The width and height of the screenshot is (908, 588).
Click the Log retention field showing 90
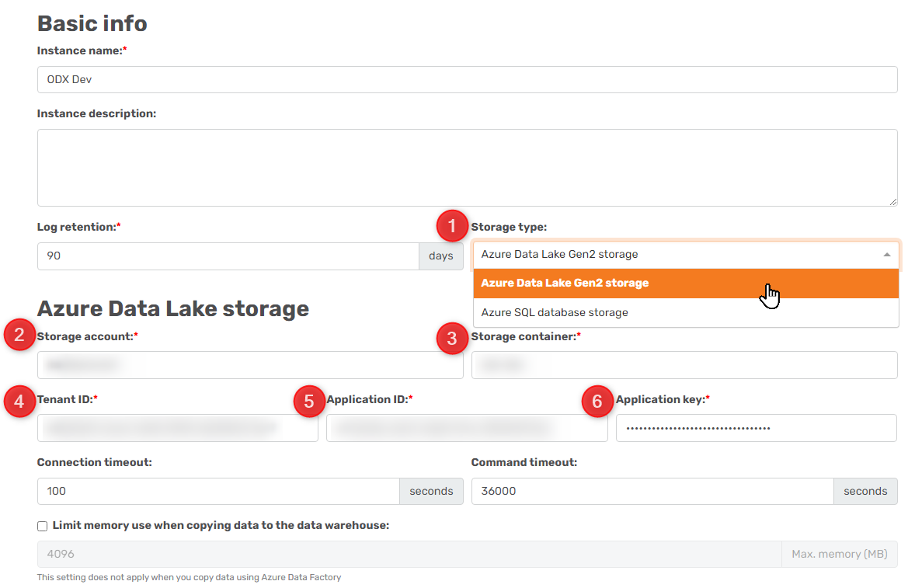(x=228, y=256)
